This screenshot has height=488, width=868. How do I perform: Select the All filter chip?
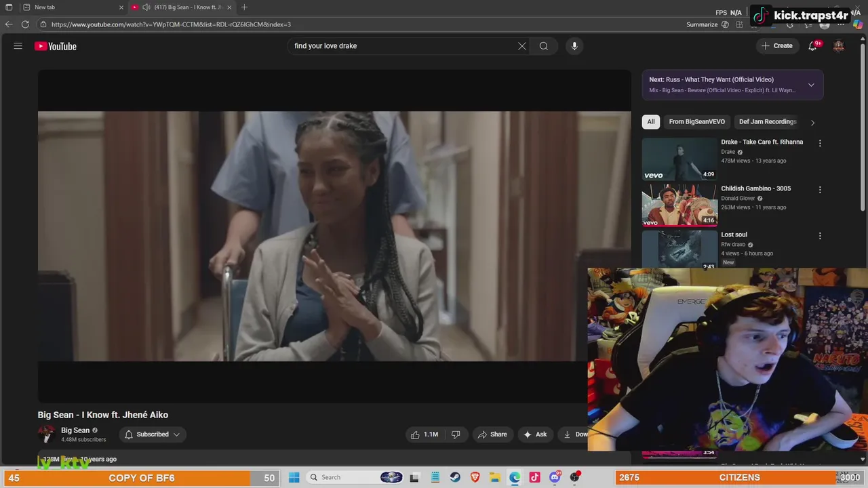651,122
